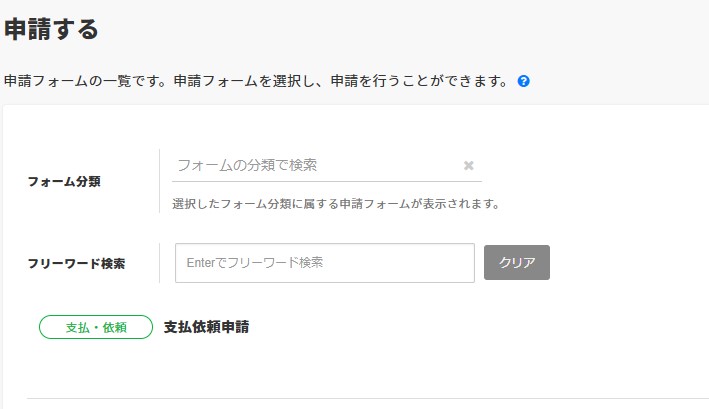709x409 pixels.
Task: Click the horizontal divider below the form list
Action: coord(360,398)
